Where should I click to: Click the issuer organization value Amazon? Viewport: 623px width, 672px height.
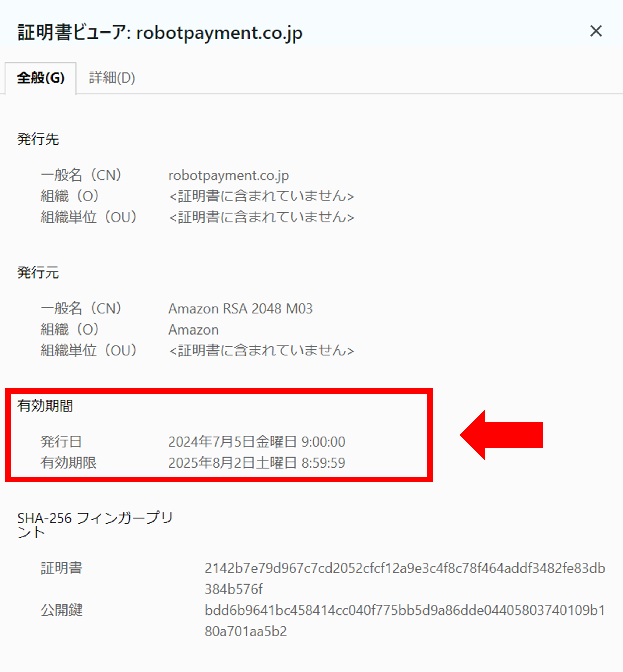point(193,330)
